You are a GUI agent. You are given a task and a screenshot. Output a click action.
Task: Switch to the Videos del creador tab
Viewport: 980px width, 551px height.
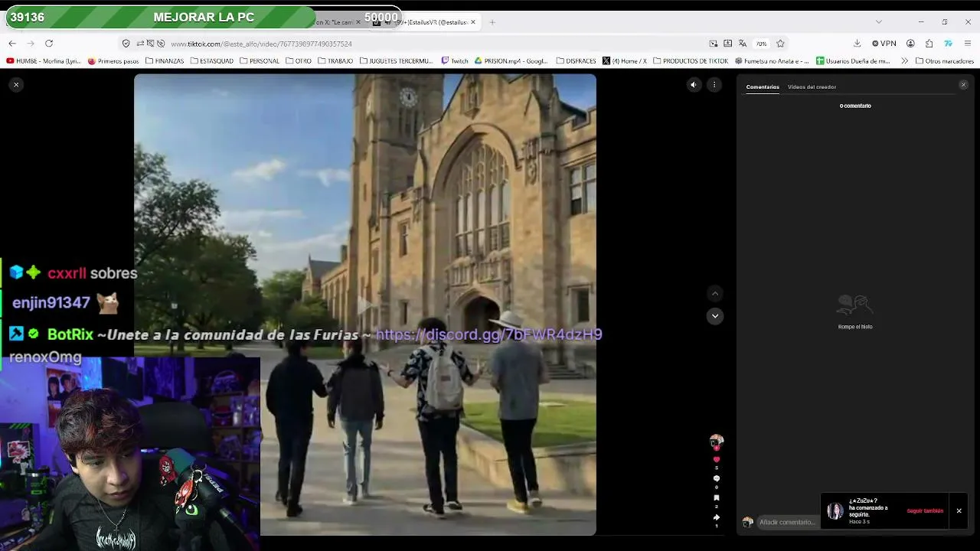click(812, 87)
